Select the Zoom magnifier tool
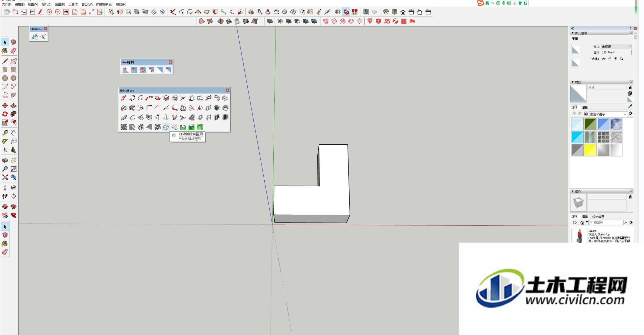Viewport: 644px width, 335px height. tap(5, 169)
